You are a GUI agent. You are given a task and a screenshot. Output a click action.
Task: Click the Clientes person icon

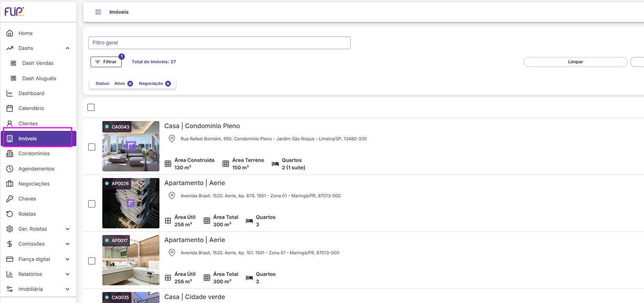pos(10,123)
